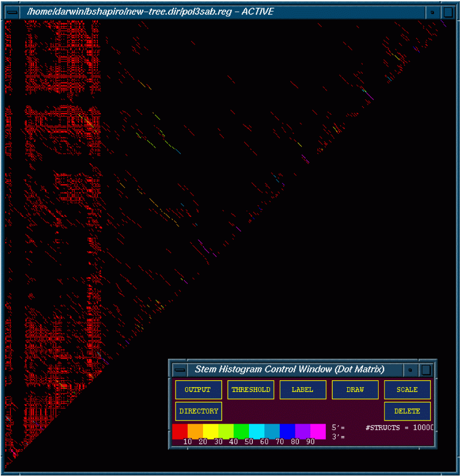
Task: Click the OUTPUT button
Action: pos(198,390)
